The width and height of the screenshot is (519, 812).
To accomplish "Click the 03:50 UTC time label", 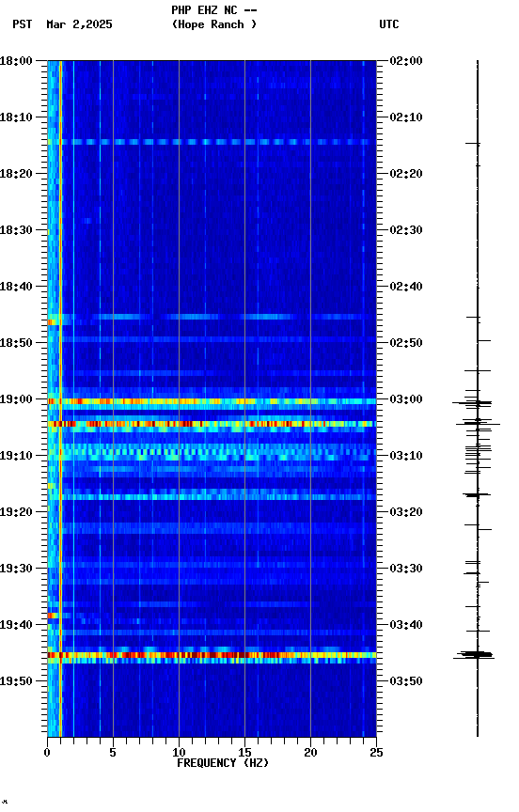I will click(406, 681).
